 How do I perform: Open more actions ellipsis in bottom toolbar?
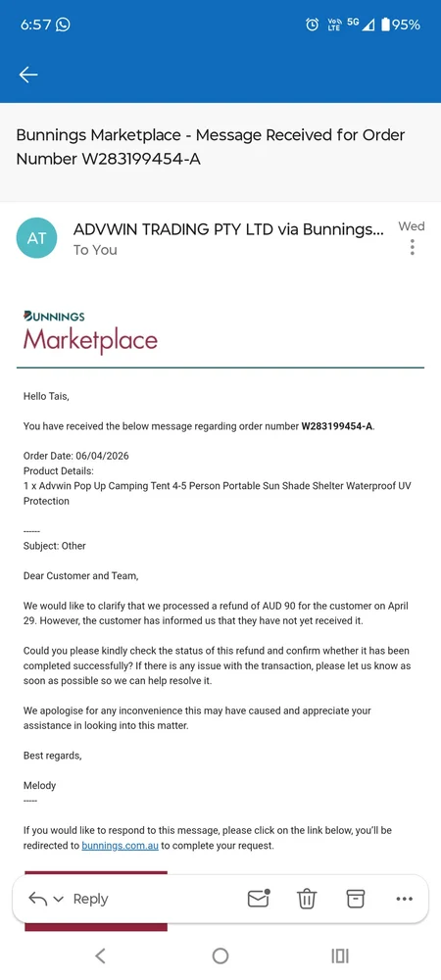pyautogui.click(x=405, y=899)
